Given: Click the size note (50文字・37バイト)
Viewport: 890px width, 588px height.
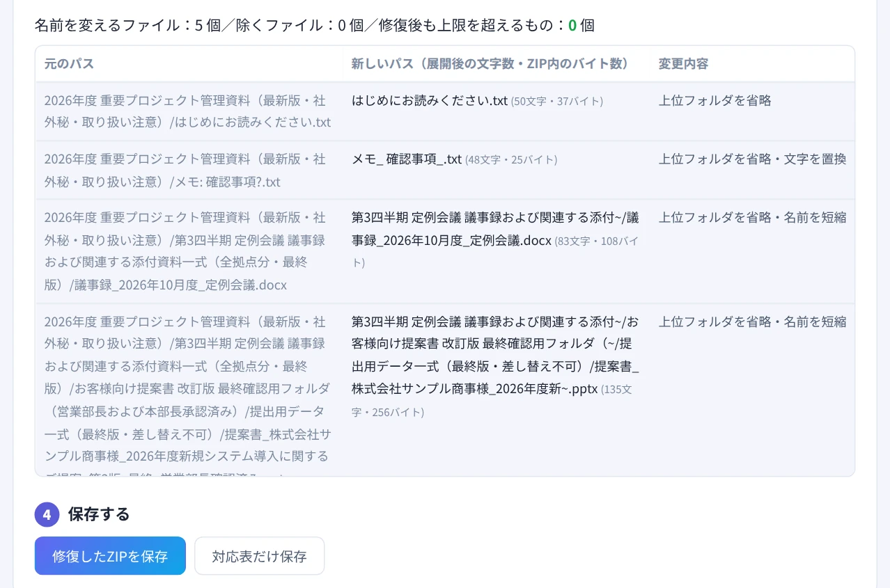Looking at the screenshot, I should click(x=557, y=102).
